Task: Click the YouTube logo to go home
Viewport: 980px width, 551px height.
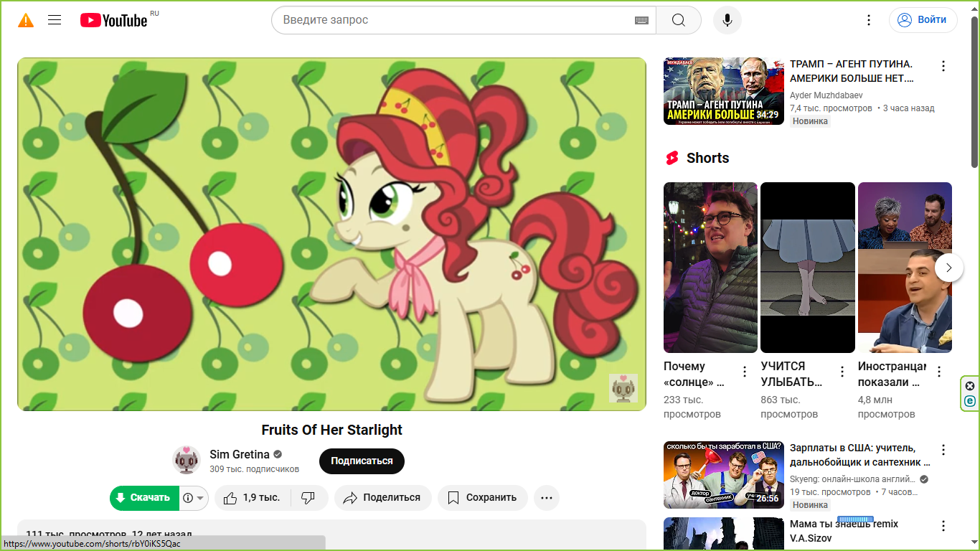Action: click(114, 20)
